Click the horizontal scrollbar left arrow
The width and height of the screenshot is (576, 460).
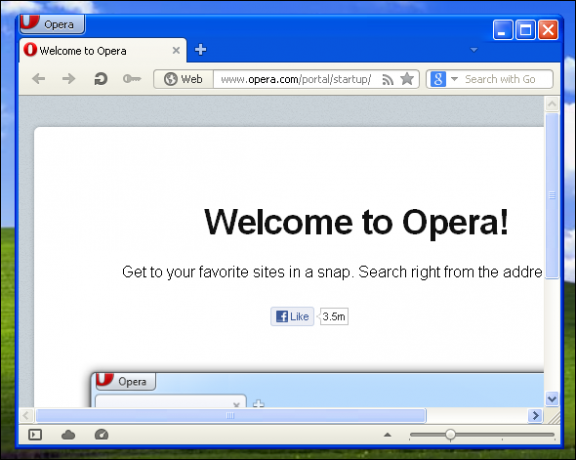click(x=26, y=416)
